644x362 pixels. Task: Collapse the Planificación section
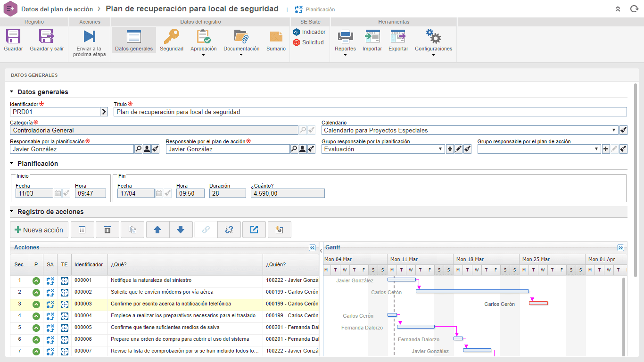[x=12, y=164]
